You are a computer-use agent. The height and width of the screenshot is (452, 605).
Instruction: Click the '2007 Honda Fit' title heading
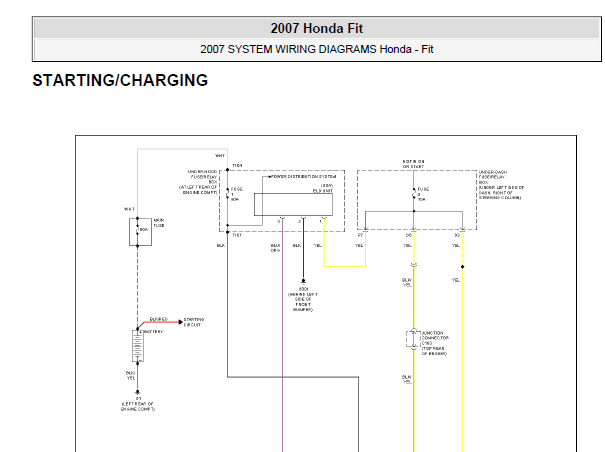[x=316, y=28]
